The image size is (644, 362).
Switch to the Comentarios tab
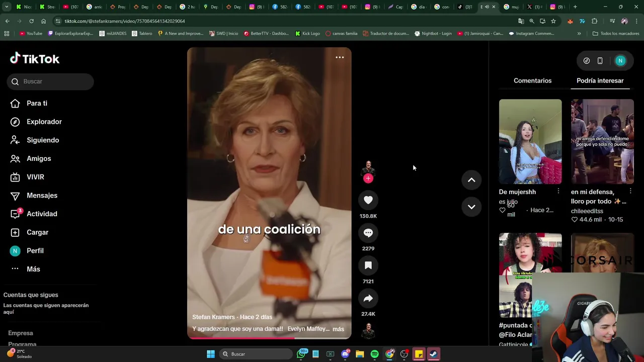click(x=532, y=80)
